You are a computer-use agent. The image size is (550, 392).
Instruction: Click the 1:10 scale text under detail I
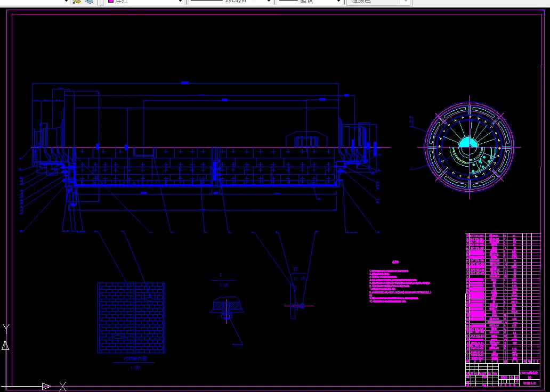point(224,285)
